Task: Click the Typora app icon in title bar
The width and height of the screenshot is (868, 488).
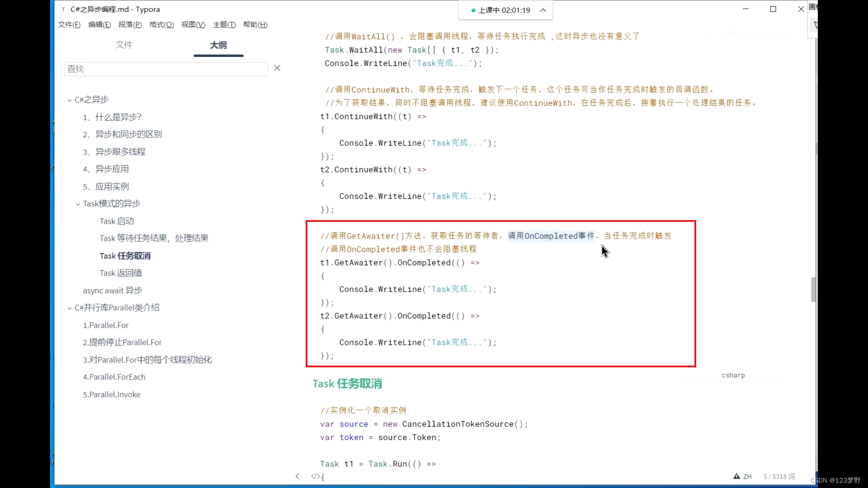Action: (x=63, y=9)
